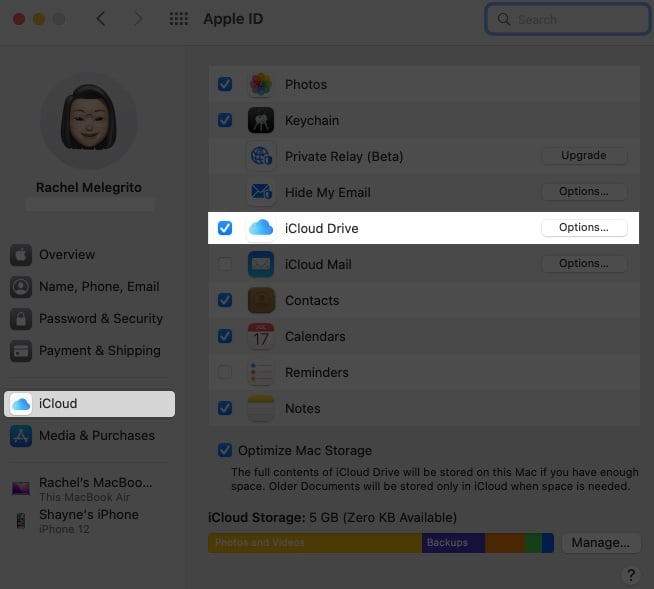Enable the iCloud Mail checkbox

225,264
